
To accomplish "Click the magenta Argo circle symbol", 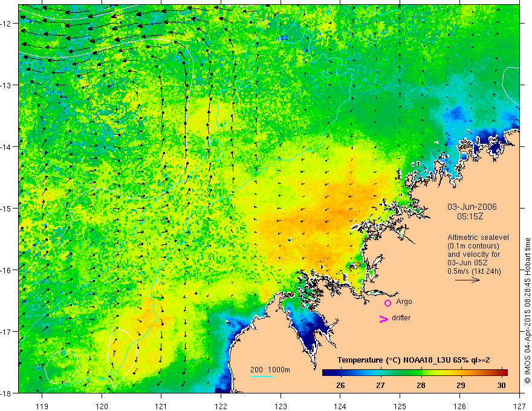I will pos(388,303).
